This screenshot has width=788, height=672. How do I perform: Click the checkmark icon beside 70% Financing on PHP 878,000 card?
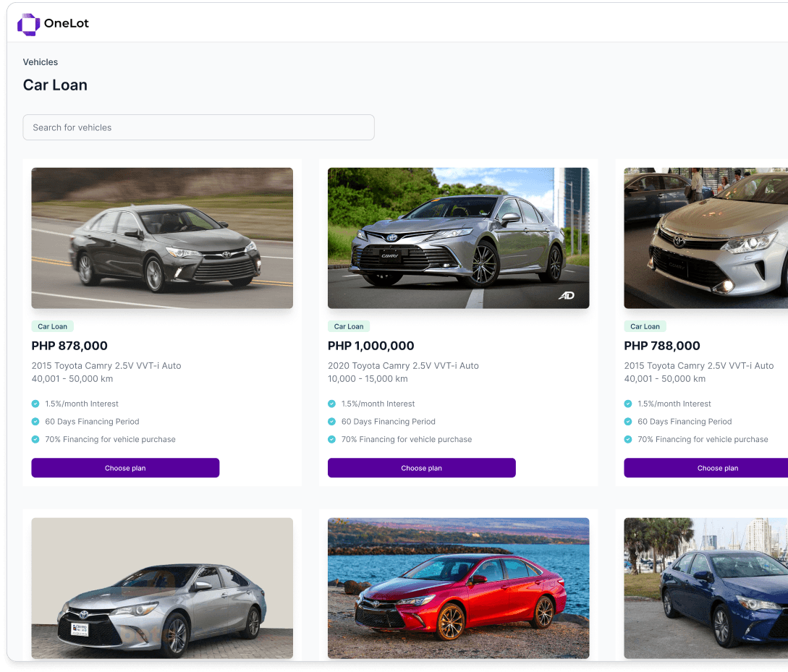[x=35, y=439]
